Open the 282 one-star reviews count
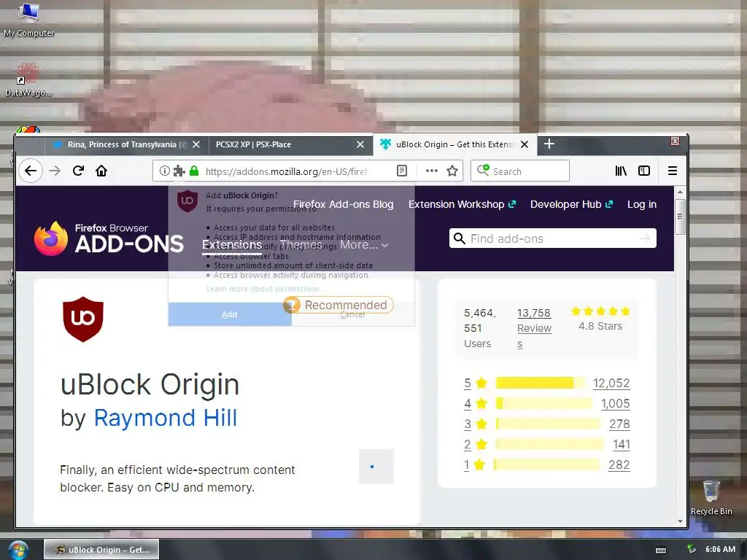This screenshot has width=747, height=560. click(x=619, y=464)
